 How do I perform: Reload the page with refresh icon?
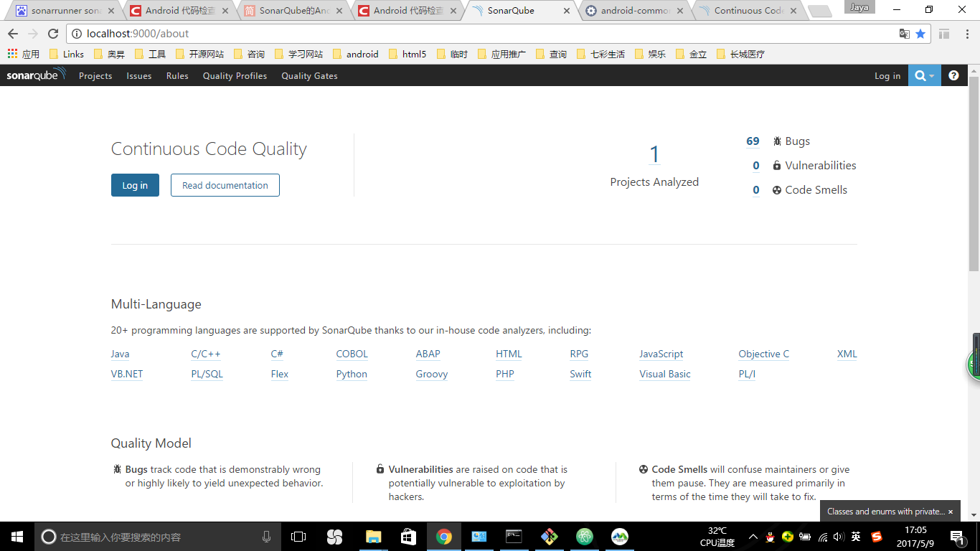click(x=53, y=34)
